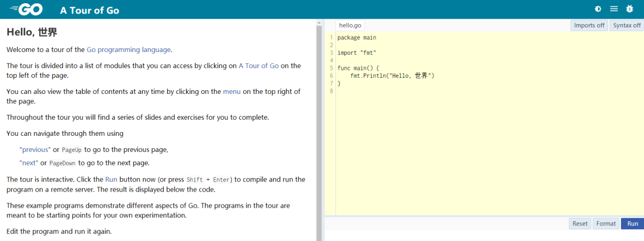The width and height of the screenshot is (644, 241).
Task: Click the empty output panel below editor
Action: click(483, 236)
